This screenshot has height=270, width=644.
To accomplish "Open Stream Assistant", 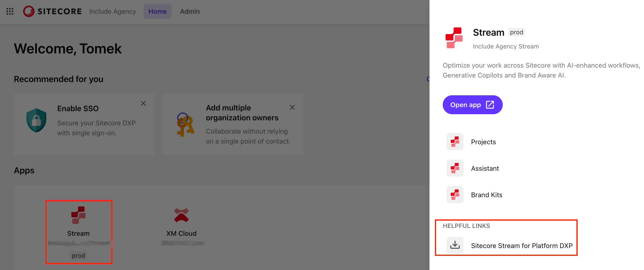I will tap(485, 168).
